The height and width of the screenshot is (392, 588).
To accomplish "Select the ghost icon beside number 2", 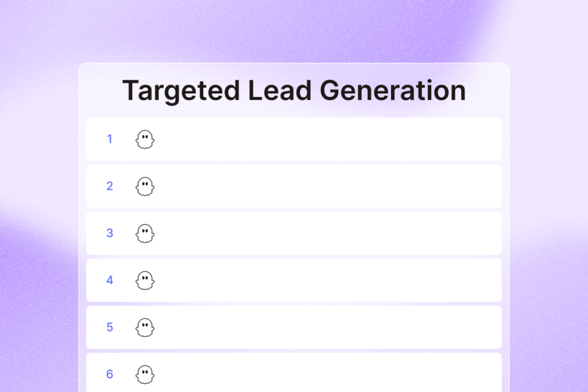I will (145, 187).
